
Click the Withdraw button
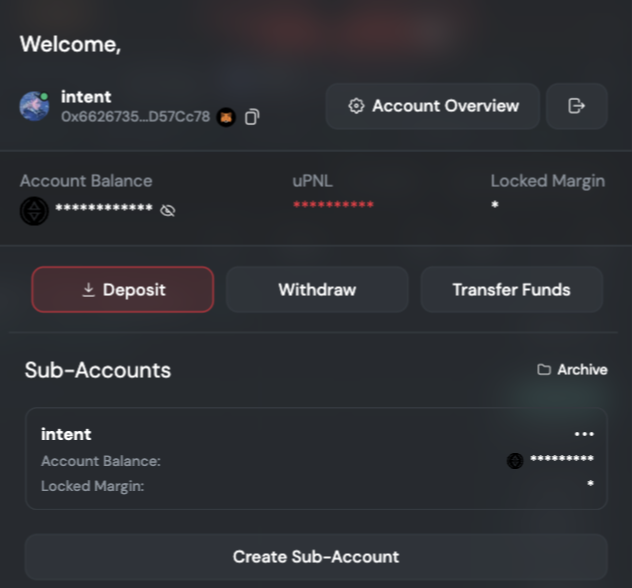[x=317, y=289]
